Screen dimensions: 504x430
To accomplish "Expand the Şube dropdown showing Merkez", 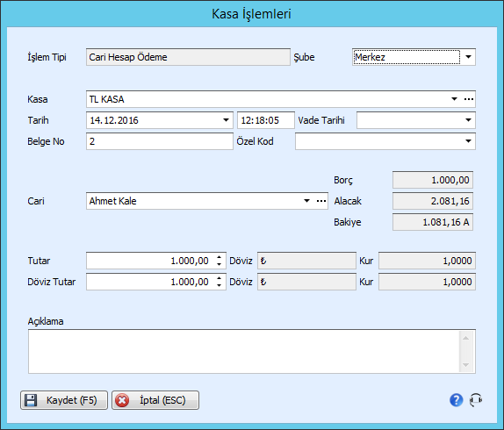I will [468, 57].
